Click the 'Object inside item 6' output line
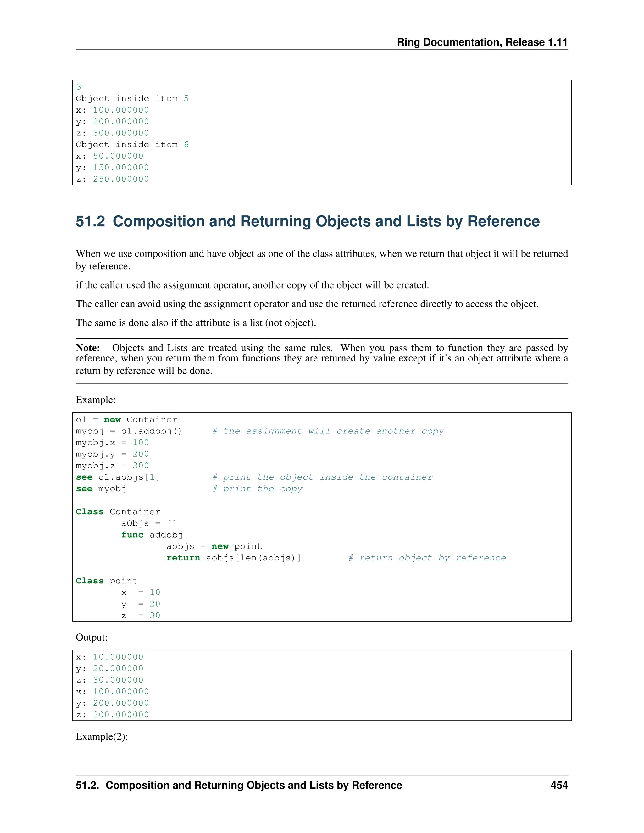 pos(132,145)
